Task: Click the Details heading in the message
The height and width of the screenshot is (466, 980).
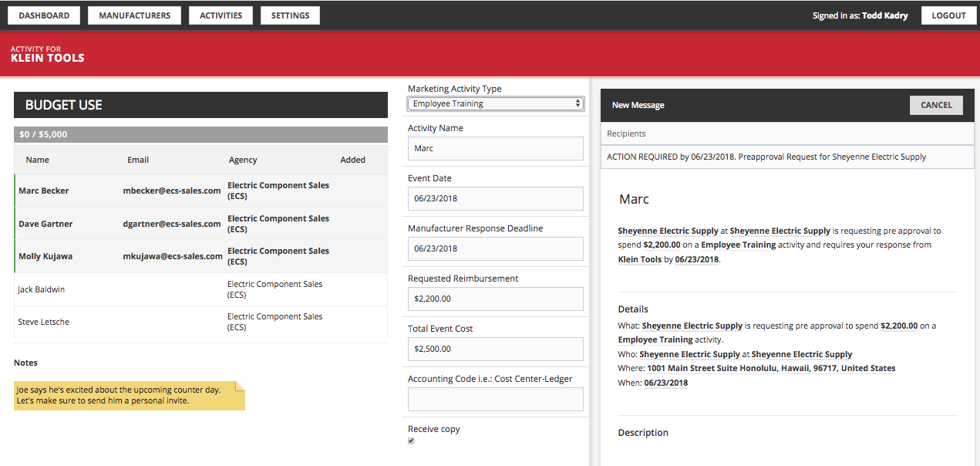Action: click(x=633, y=309)
